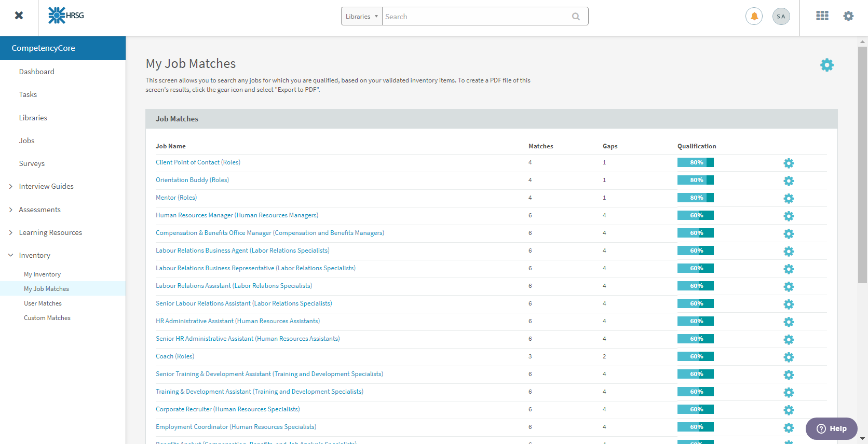Image resolution: width=868 pixels, height=444 pixels.
Task: Expand the Interview Guides menu
Action: coord(46,186)
